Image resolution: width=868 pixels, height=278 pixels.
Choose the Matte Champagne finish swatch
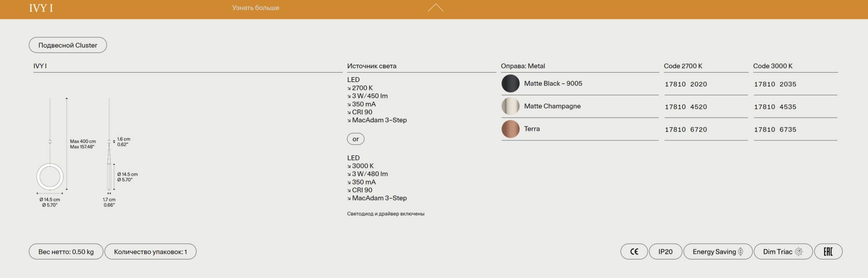coord(510,106)
